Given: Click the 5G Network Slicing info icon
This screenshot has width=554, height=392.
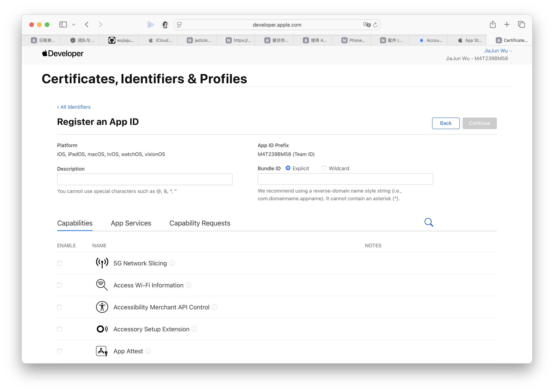Looking at the screenshot, I should (x=172, y=263).
